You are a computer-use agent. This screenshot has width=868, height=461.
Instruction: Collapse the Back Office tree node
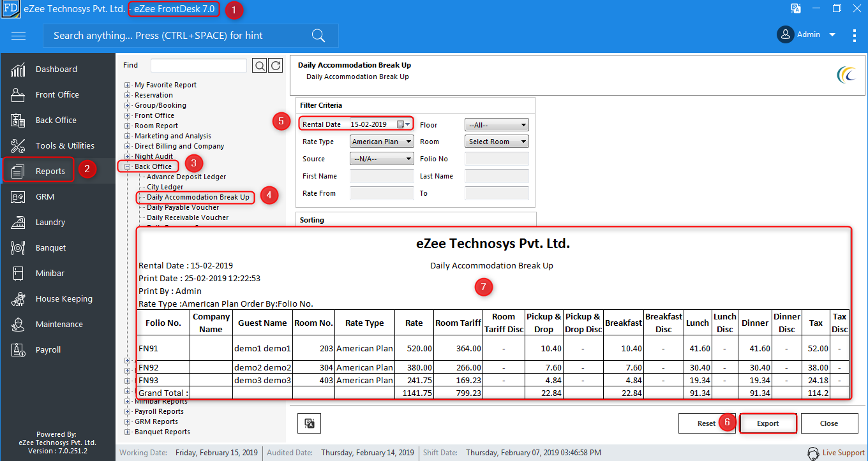tap(128, 166)
